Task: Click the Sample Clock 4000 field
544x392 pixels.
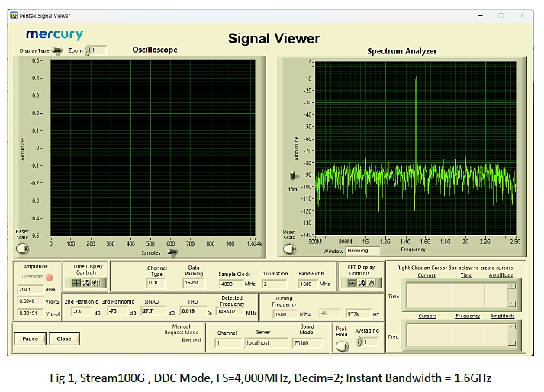Action: [231, 284]
